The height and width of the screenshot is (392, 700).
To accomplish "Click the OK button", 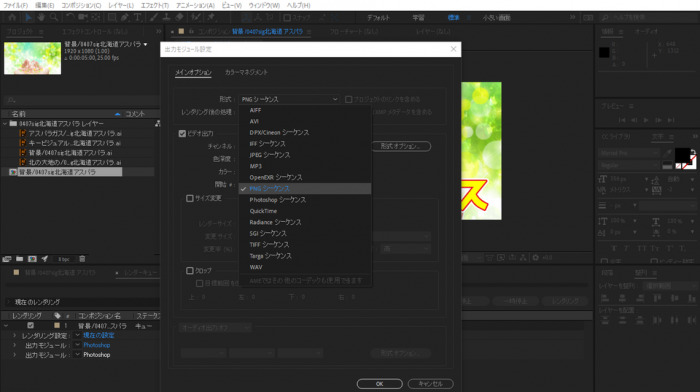I will click(379, 384).
